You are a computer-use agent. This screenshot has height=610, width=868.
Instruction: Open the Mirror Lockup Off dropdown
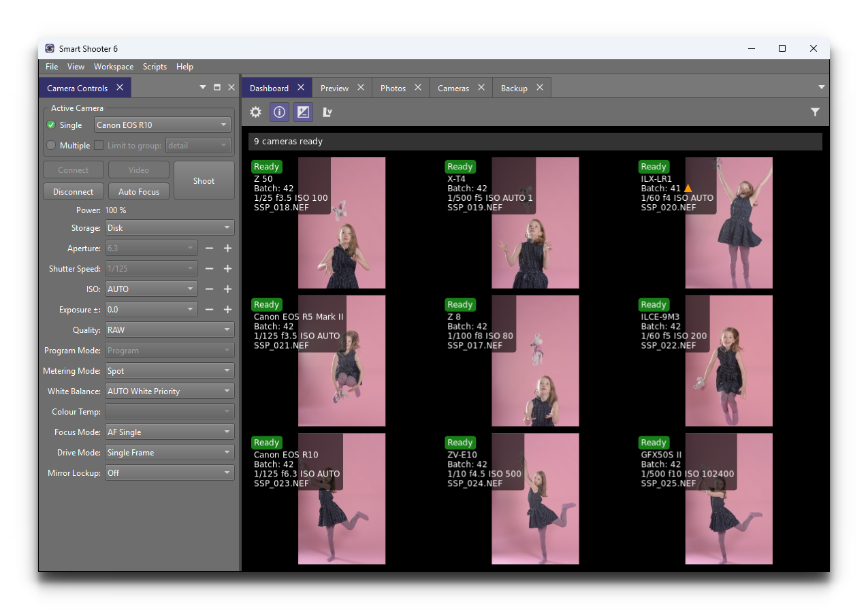pos(170,473)
